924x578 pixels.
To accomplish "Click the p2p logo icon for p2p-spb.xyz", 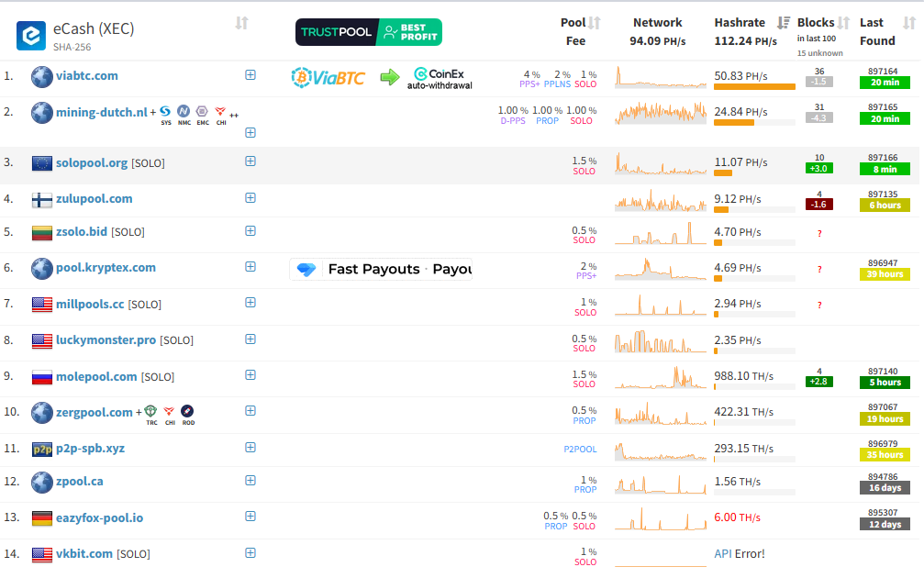I will [x=42, y=449].
